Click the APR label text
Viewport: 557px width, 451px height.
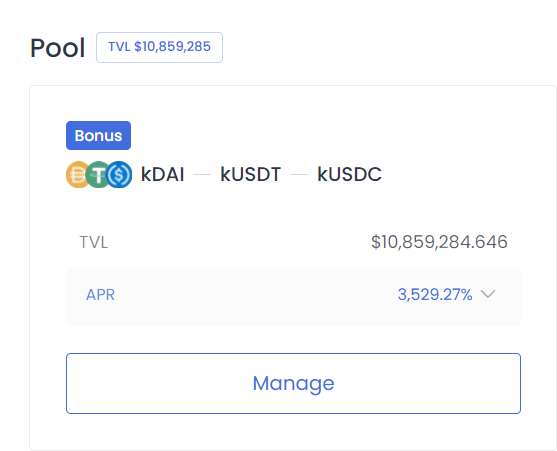[101, 295]
